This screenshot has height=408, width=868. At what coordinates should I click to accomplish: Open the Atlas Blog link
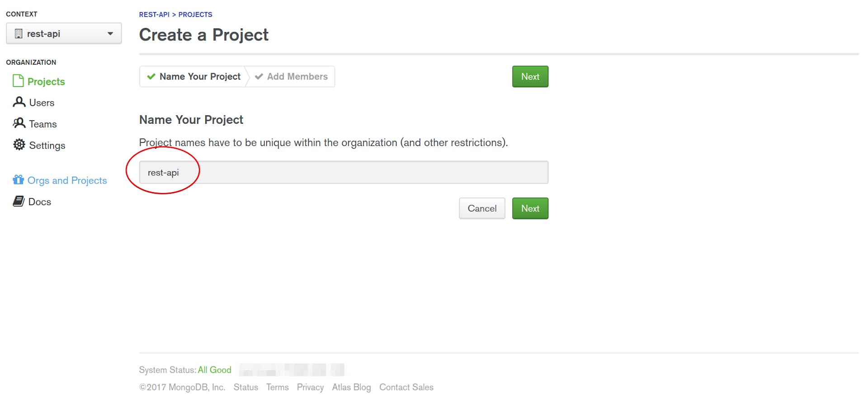(x=351, y=387)
